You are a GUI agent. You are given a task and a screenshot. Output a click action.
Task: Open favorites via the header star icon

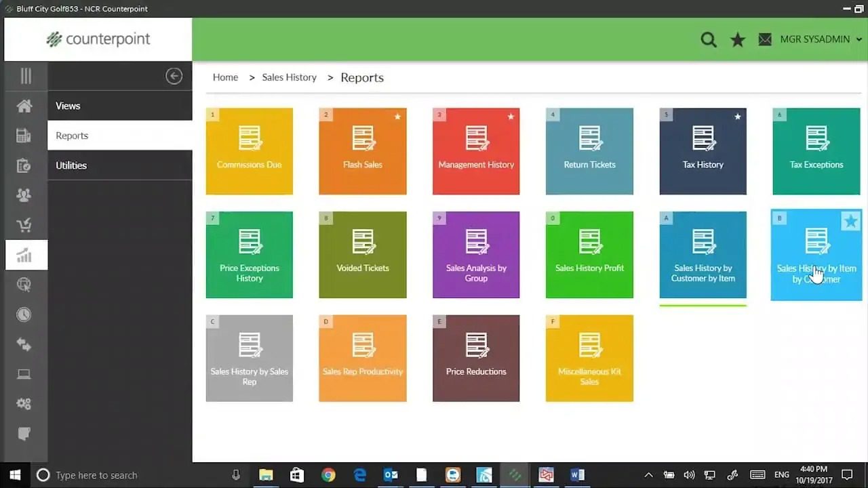738,40
